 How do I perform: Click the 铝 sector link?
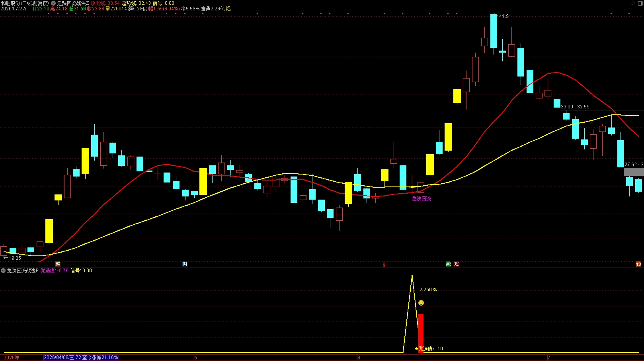point(228,9)
